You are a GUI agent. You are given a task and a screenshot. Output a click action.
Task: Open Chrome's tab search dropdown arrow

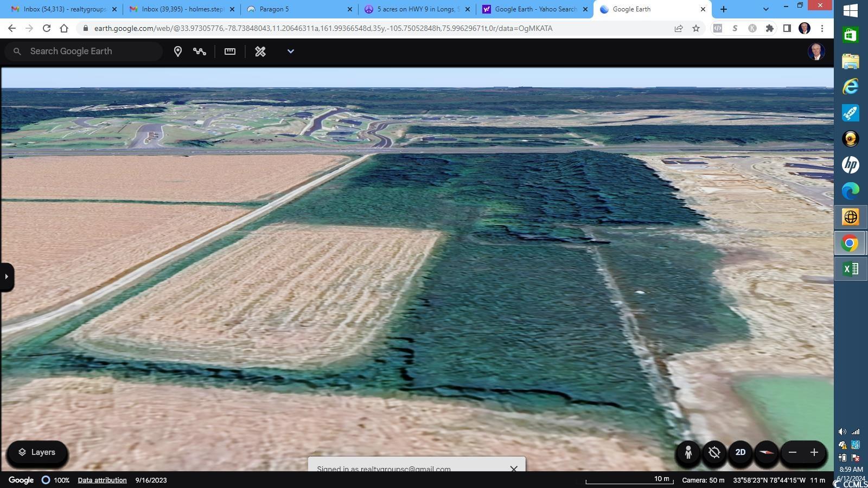point(765,9)
